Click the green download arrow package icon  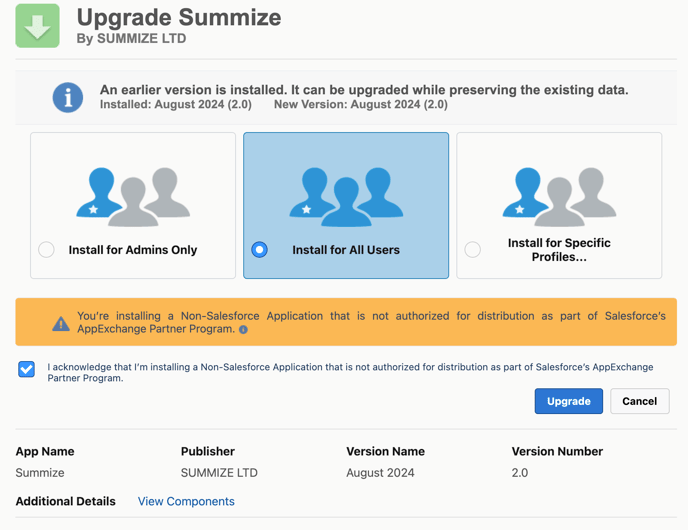37,26
